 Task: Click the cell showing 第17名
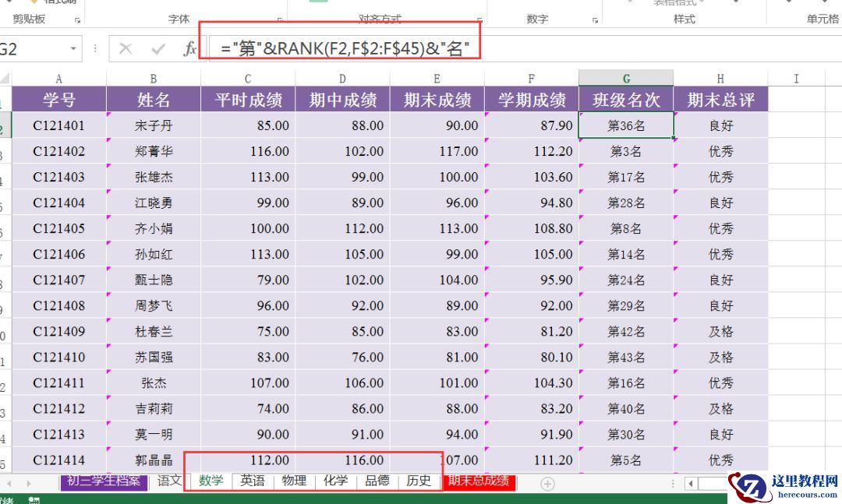(x=626, y=177)
